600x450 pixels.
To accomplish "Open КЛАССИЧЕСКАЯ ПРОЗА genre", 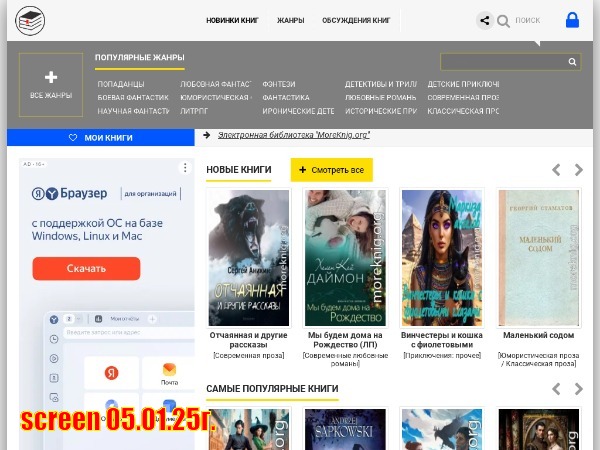I will click(463, 111).
